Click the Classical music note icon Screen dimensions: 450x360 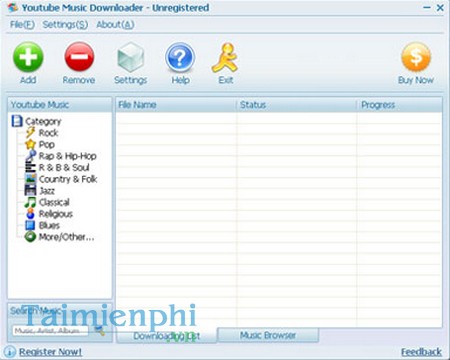(x=30, y=202)
